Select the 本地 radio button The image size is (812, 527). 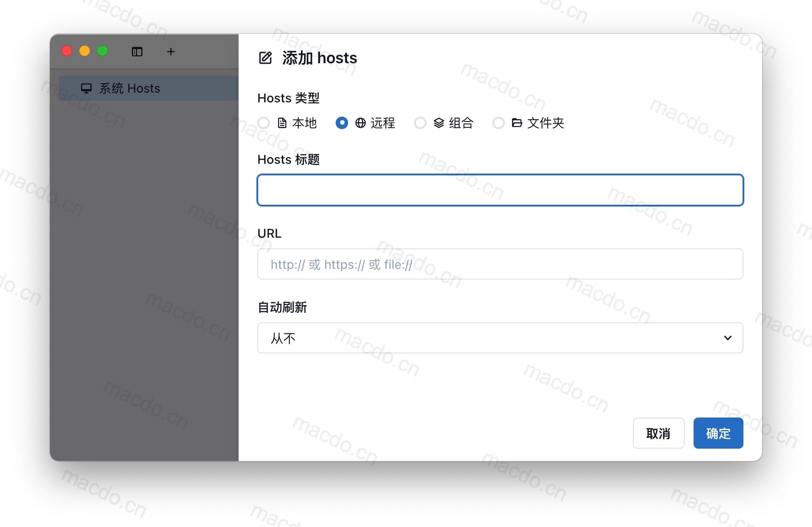(x=264, y=123)
